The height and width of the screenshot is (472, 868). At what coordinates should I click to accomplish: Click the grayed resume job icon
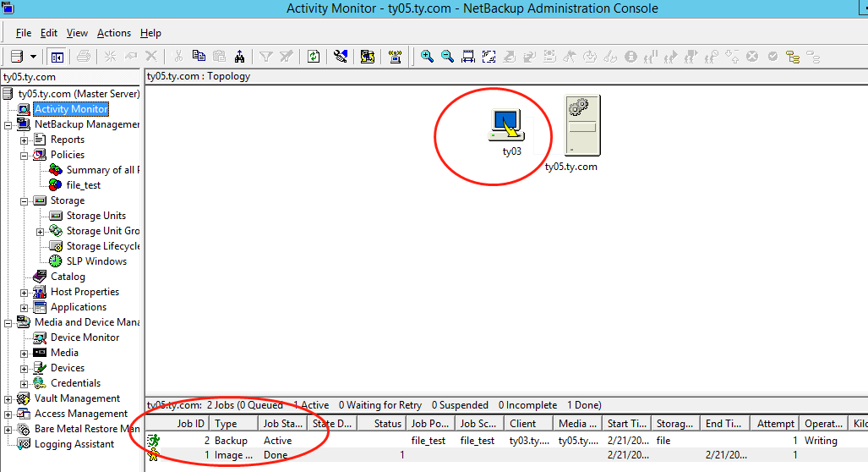[x=671, y=56]
